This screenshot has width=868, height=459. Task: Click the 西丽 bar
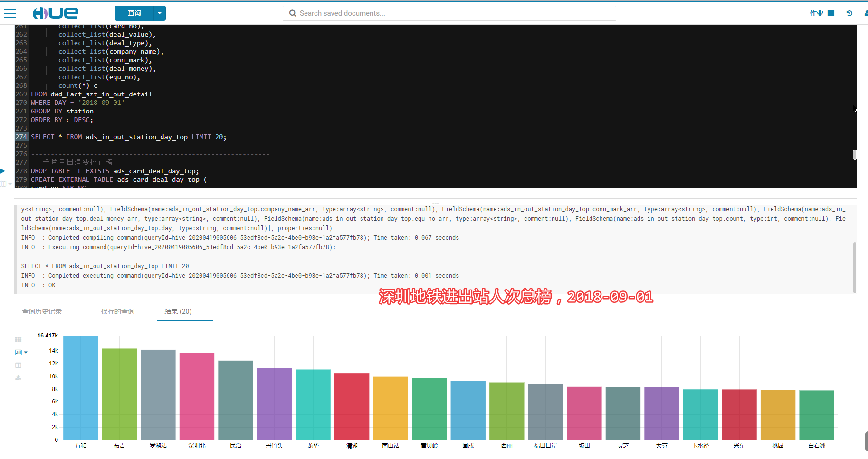click(507, 411)
